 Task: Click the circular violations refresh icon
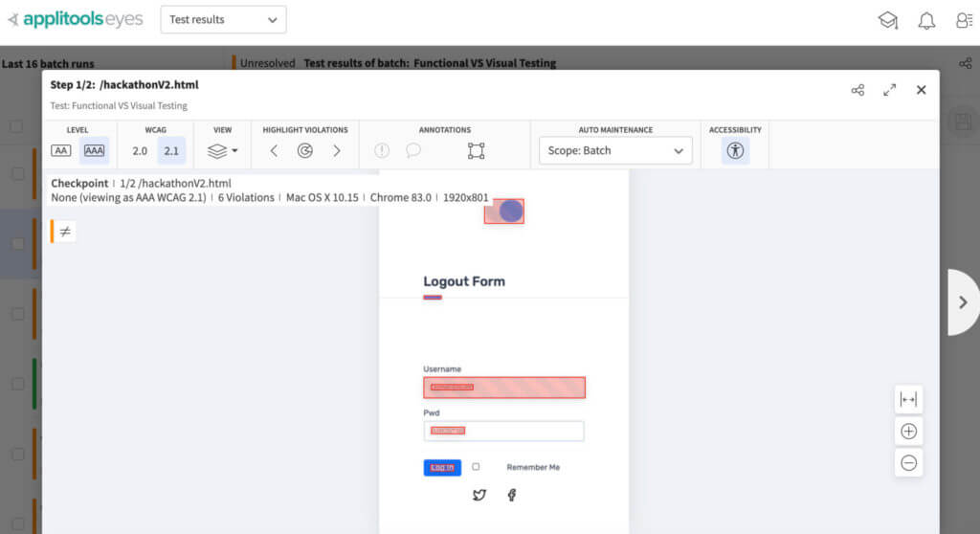[x=305, y=150]
